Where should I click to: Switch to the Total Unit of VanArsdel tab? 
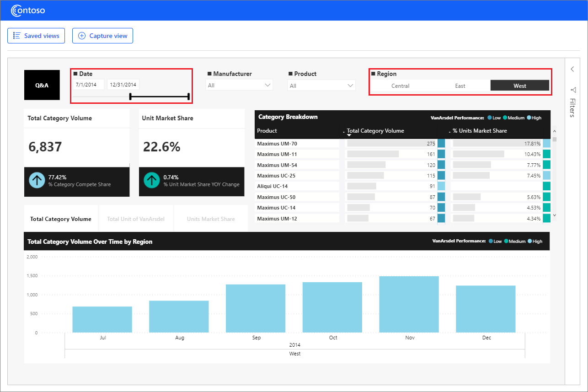(136, 219)
